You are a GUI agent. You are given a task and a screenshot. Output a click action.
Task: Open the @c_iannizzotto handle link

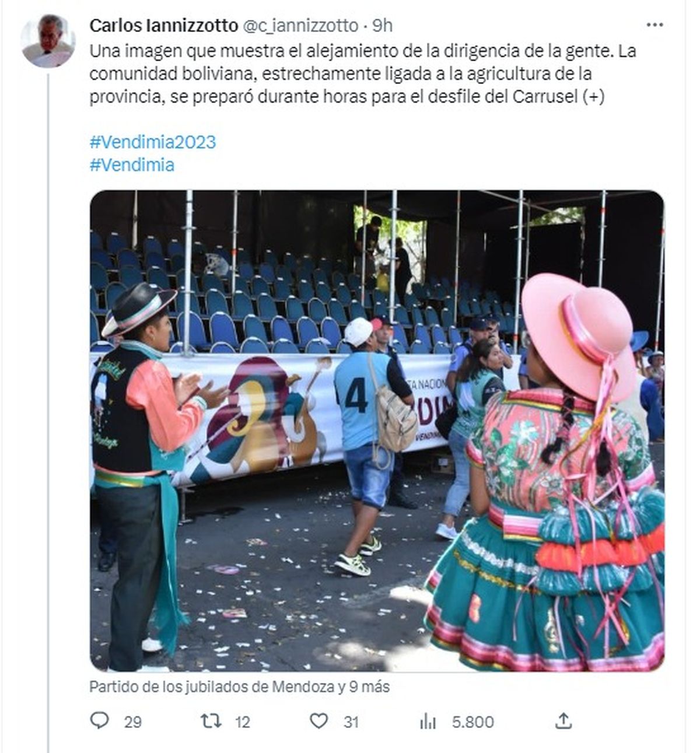pos(300,26)
